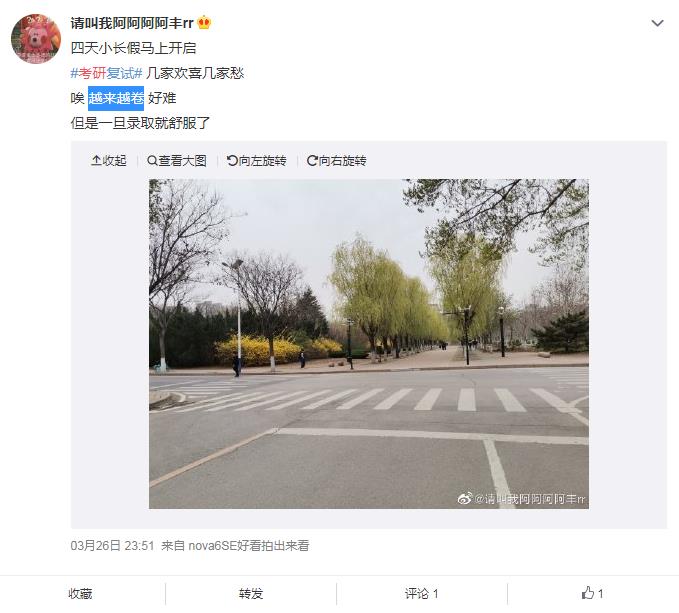
Task: Open the post options chevron menu
Action: (657, 23)
